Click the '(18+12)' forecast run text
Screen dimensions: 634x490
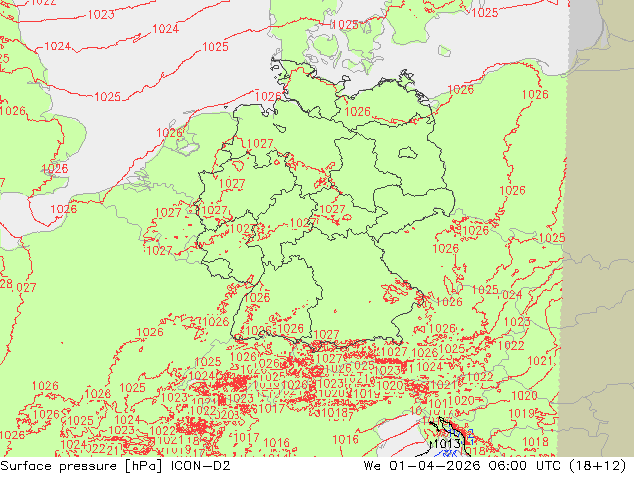(598, 466)
